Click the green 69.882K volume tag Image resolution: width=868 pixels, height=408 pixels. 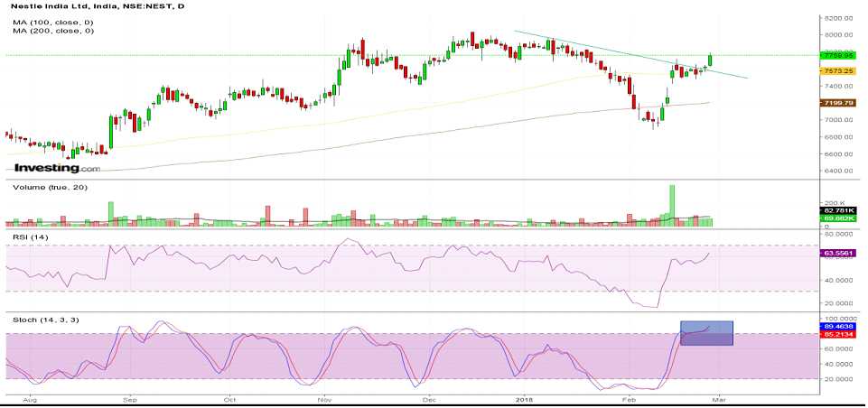pos(838,218)
